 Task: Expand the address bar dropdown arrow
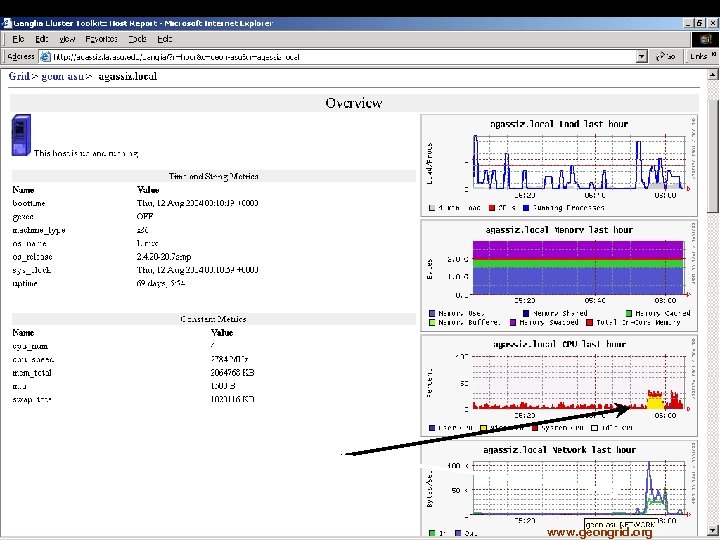[x=641, y=57]
